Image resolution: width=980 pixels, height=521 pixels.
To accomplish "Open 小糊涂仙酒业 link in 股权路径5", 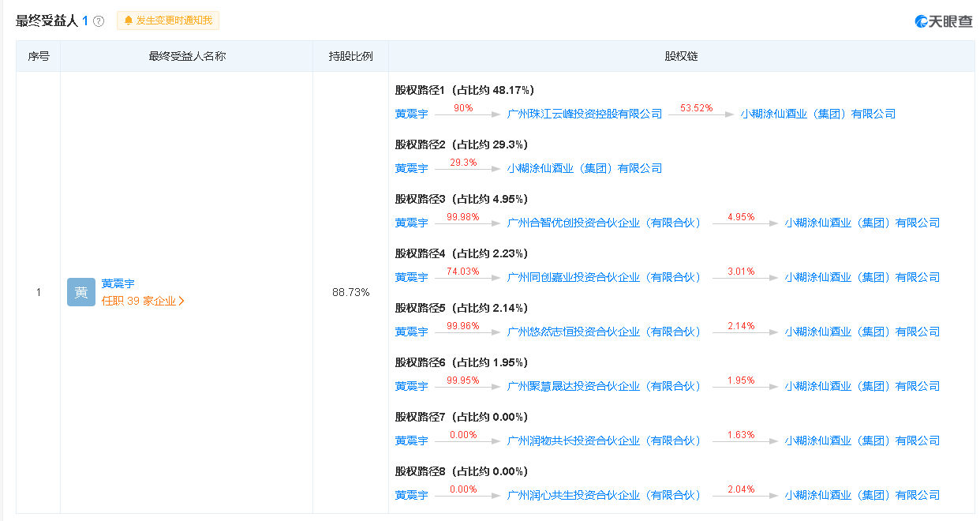I will (x=862, y=332).
